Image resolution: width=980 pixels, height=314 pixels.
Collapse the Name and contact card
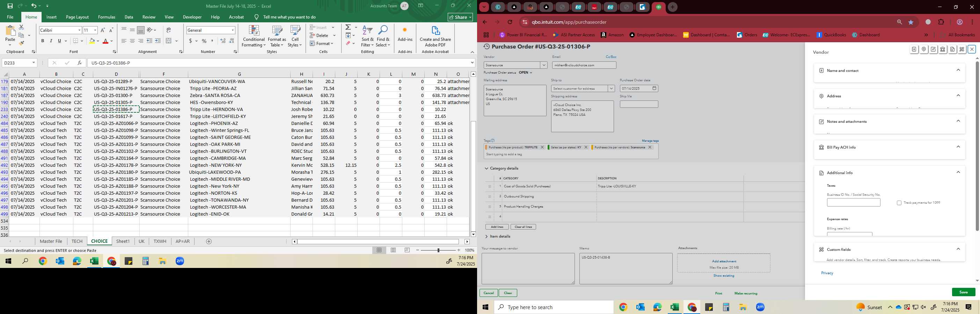(x=958, y=70)
